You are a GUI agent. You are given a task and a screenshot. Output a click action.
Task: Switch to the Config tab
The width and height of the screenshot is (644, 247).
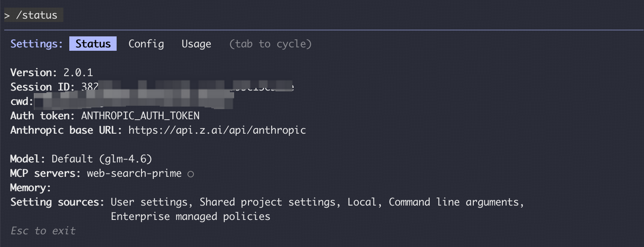click(146, 44)
